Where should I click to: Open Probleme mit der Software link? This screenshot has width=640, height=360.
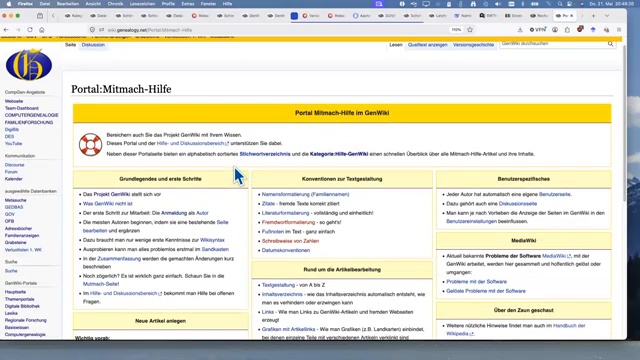pyautogui.click(x=476, y=282)
